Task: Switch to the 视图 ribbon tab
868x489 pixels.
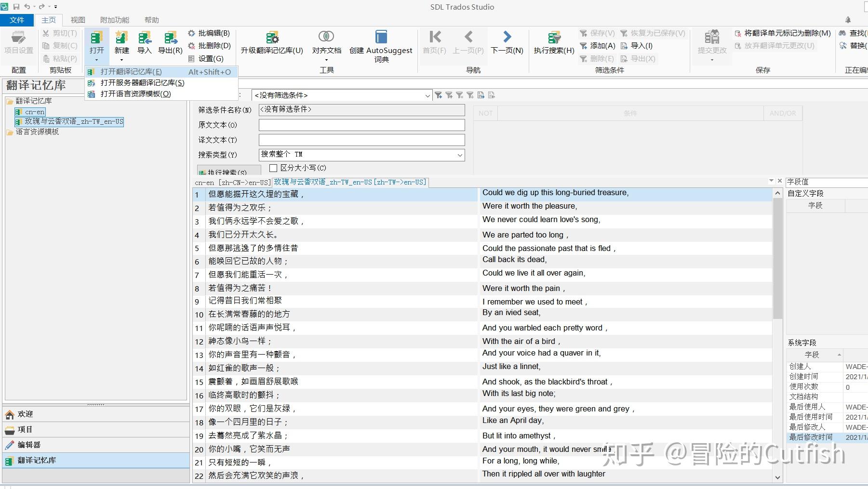Action: pyautogui.click(x=78, y=20)
